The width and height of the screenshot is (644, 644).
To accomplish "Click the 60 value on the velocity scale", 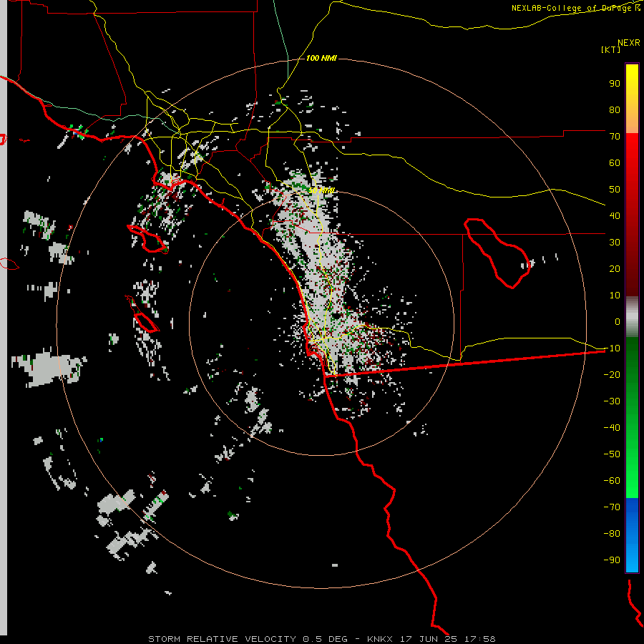I will click(x=615, y=163).
